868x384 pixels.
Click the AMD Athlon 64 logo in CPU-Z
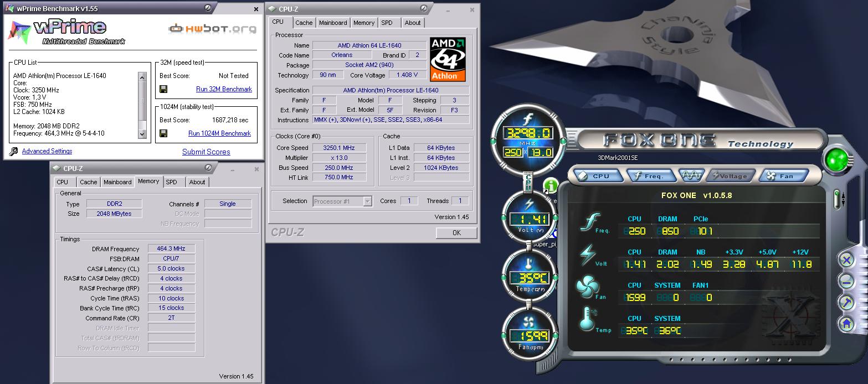coord(448,59)
